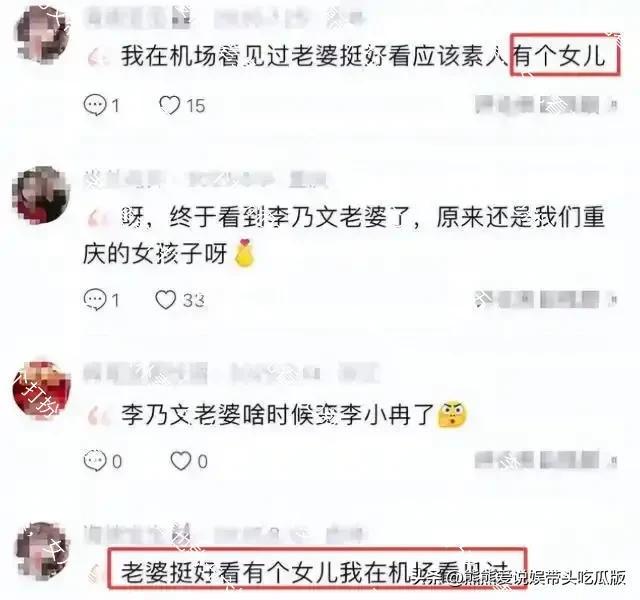Open second commenter's avatar
The image size is (640, 600).
pyautogui.click(x=41, y=194)
